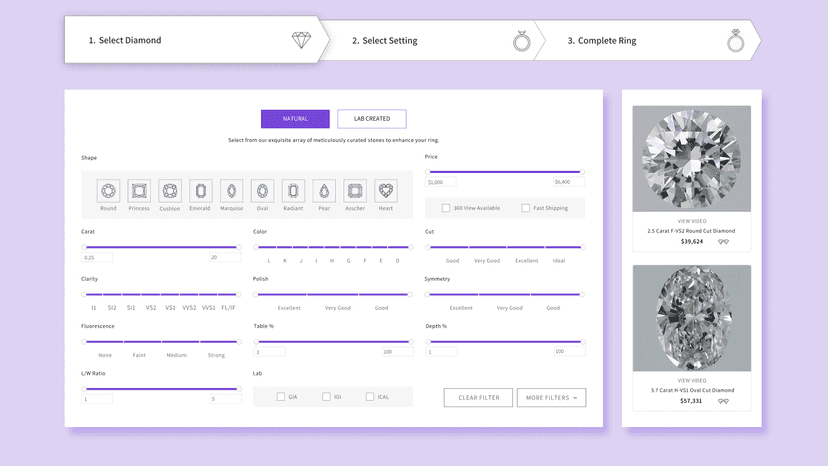Switch to the Lab Created tab

[372, 119]
